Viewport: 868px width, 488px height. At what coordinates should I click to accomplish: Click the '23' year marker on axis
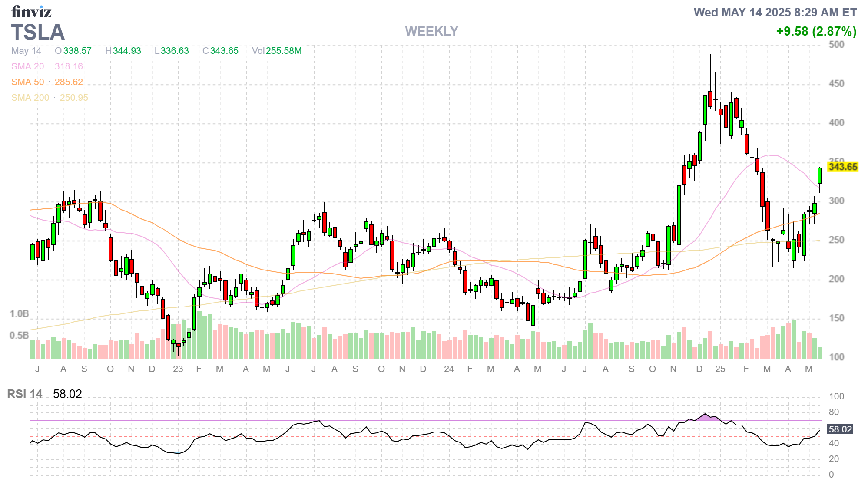178,369
